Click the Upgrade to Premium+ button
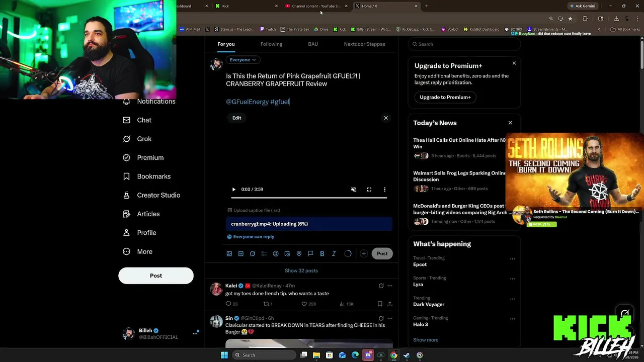Viewport: 644px width, 362px height. [x=445, y=98]
